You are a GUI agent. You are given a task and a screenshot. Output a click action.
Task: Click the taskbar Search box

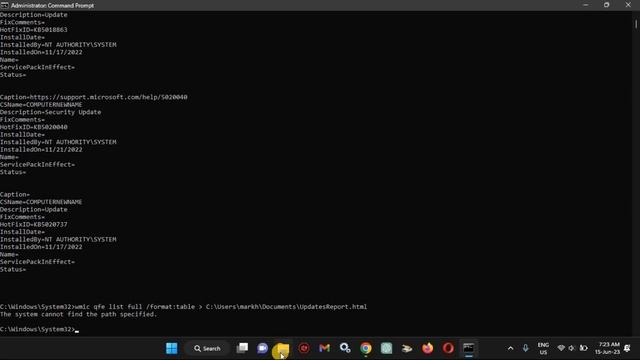(x=207, y=348)
